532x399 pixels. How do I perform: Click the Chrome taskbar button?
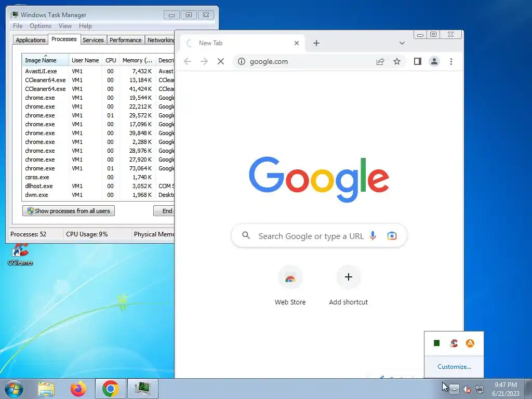click(x=110, y=389)
